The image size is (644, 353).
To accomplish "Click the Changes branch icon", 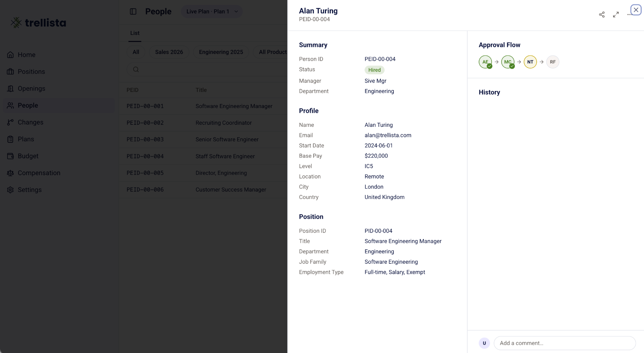I will 10,122.
